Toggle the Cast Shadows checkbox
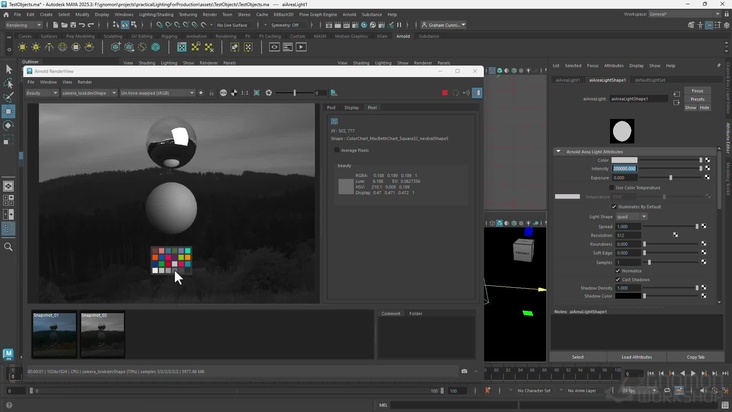This screenshot has width=732, height=412. pyautogui.click(x=618, y=279)
